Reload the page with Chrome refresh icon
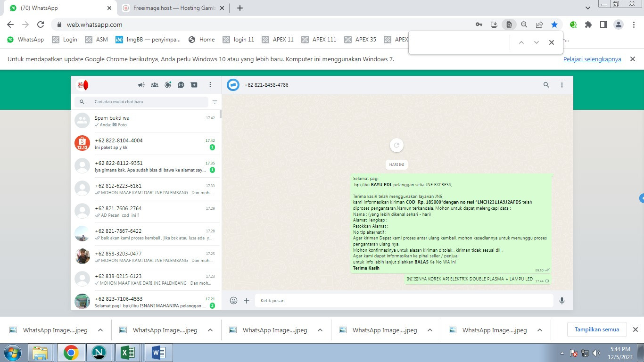The height and width of the screenshot is (362, 644). pos(41,25)
